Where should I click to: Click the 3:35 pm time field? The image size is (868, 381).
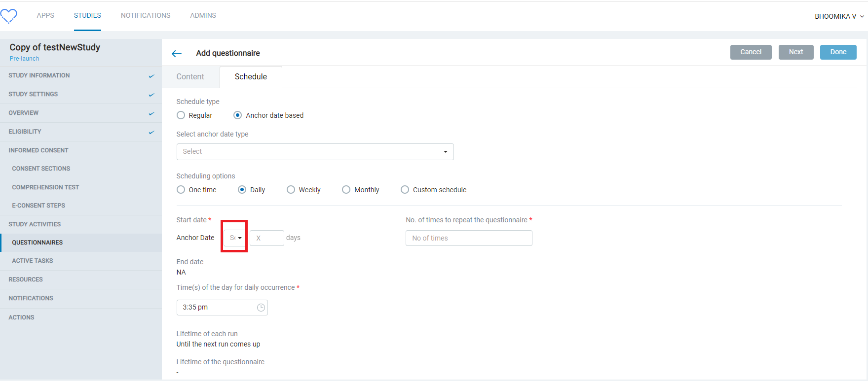[x=222, y=308]
